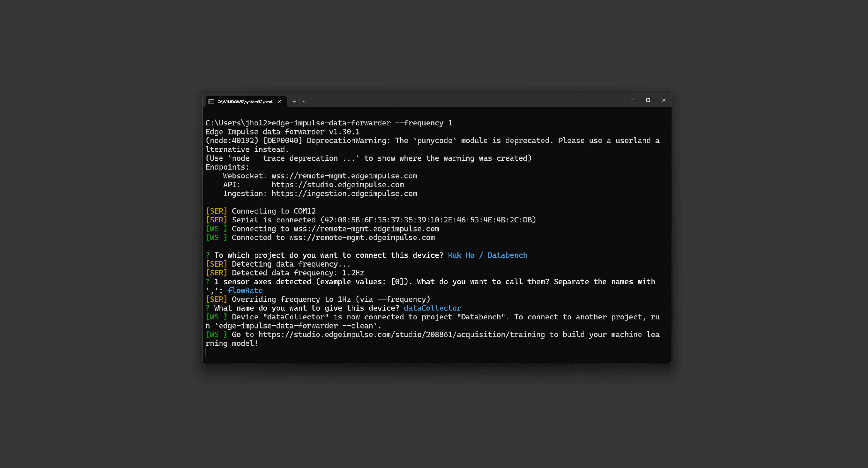Click the flowRate axis name

click(245, 290)
